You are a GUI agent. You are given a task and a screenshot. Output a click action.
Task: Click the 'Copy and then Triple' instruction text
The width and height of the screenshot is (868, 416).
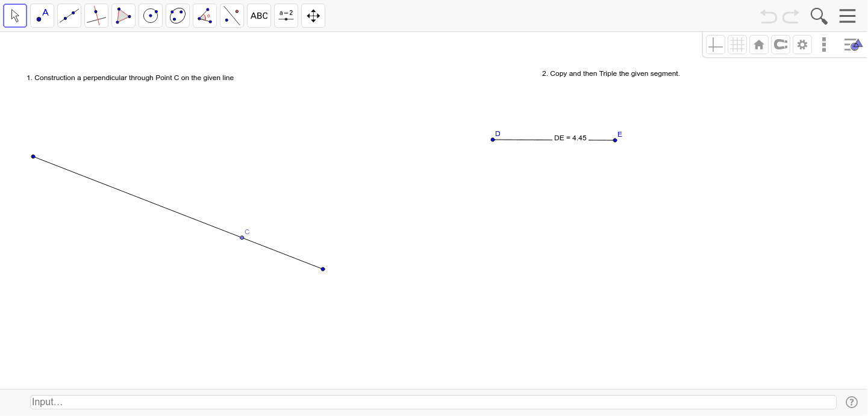pyautogui.click(x=611, y=73)
